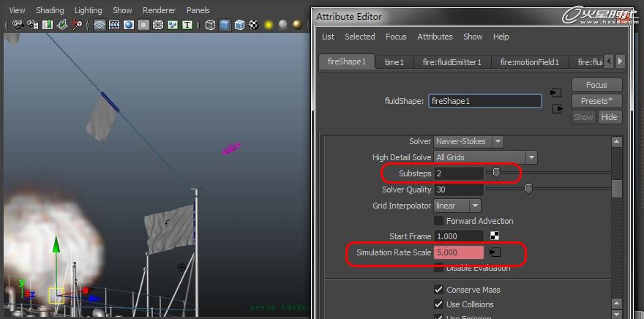Uncheck the Conserve Mass checkbox
644x319 pixels.
coord(438,290)
